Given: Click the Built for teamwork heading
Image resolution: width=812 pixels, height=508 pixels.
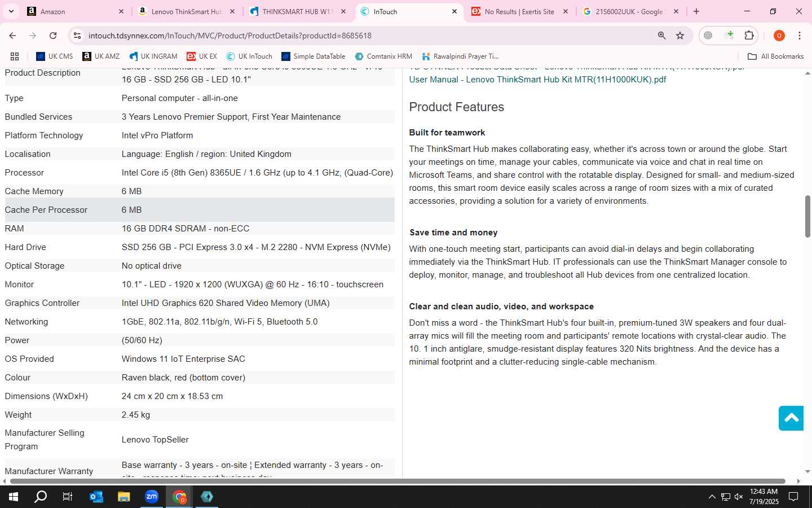Looking at the screenshot, I should click(447, 133).
